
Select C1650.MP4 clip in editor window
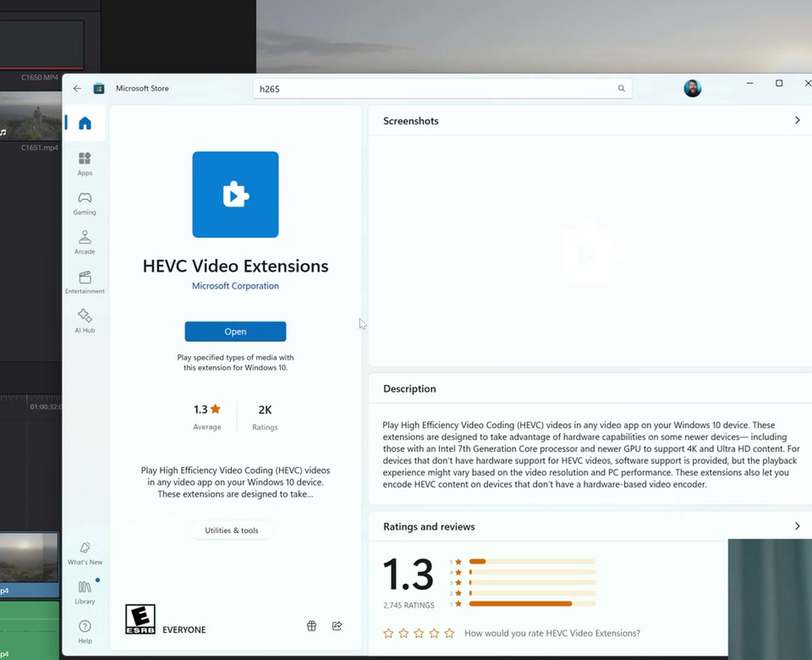41,45
